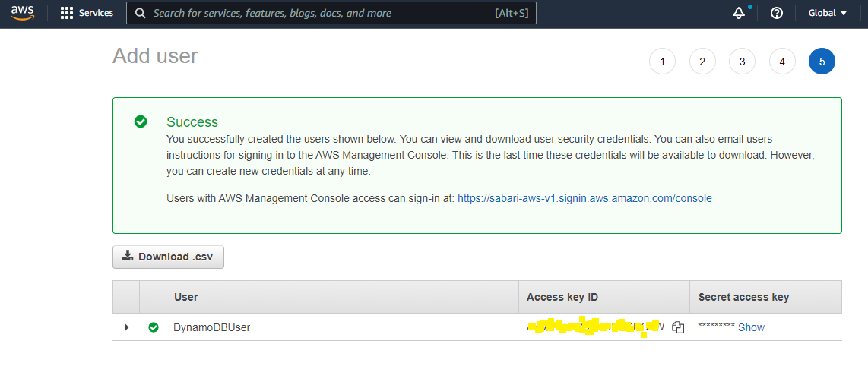Copy the access key ID

tap(677, 327)
